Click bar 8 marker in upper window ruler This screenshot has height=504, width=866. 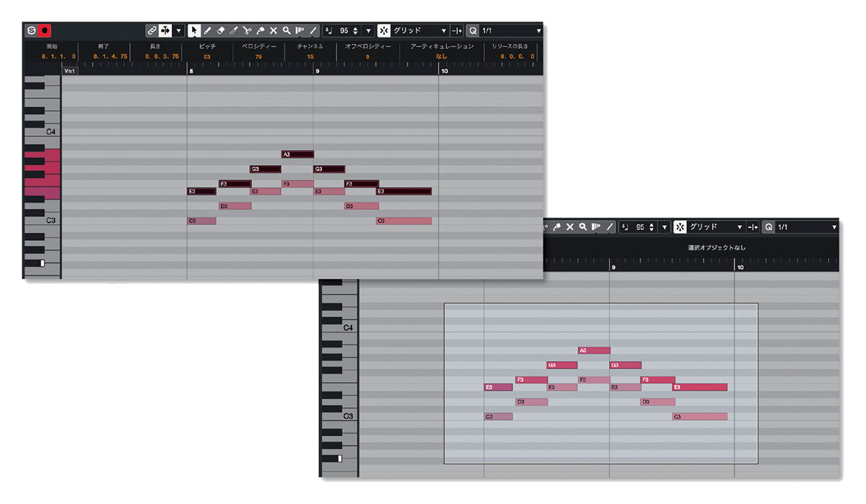click(191, 71)
